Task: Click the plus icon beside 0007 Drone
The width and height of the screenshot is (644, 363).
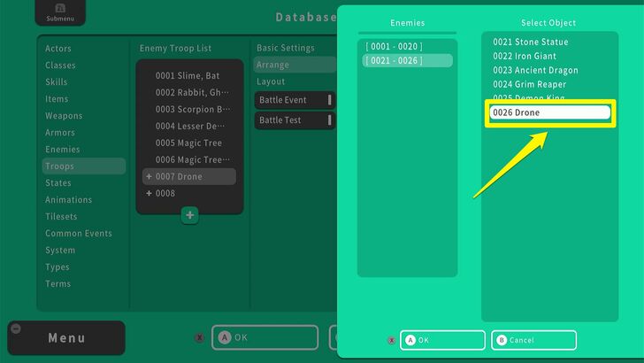Action: (x=149, y=176)
